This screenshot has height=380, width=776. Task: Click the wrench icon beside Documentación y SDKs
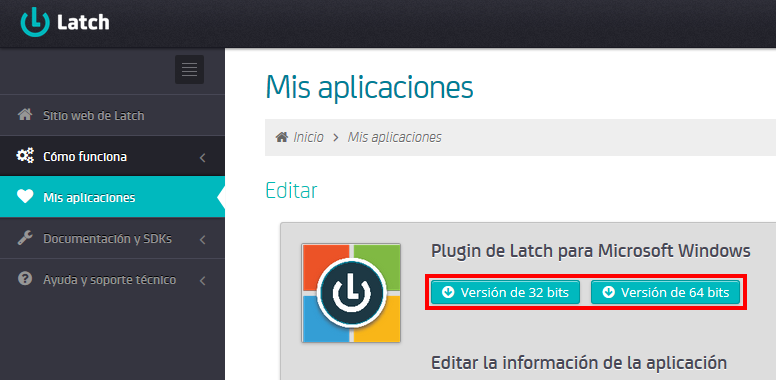25,238
